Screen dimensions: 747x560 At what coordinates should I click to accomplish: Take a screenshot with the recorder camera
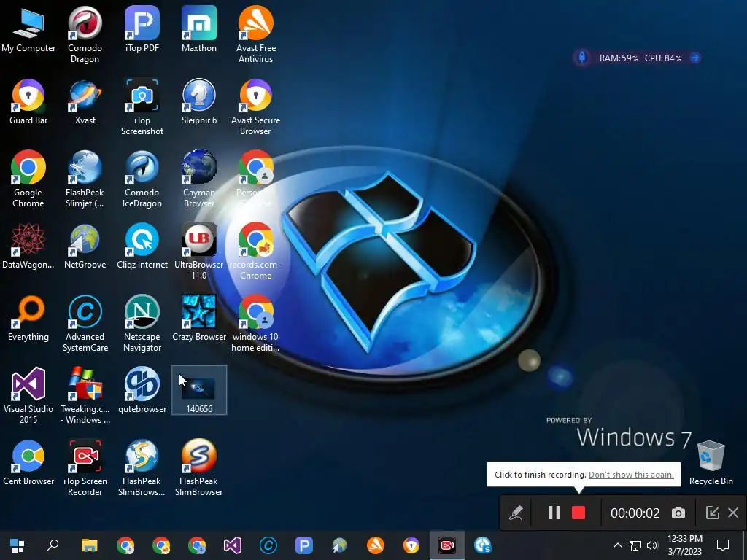click(678, 513)
